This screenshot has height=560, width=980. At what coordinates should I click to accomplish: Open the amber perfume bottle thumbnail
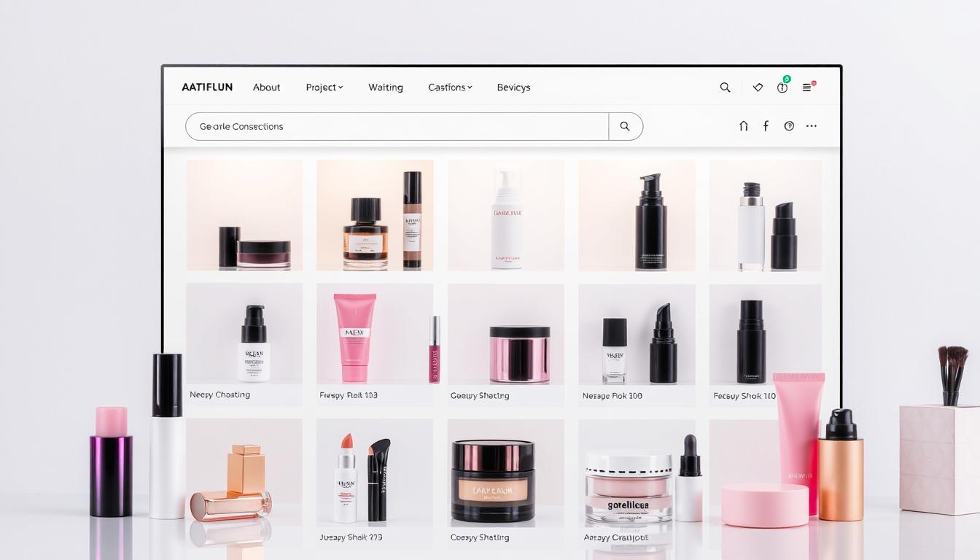[x=375, y=215]
